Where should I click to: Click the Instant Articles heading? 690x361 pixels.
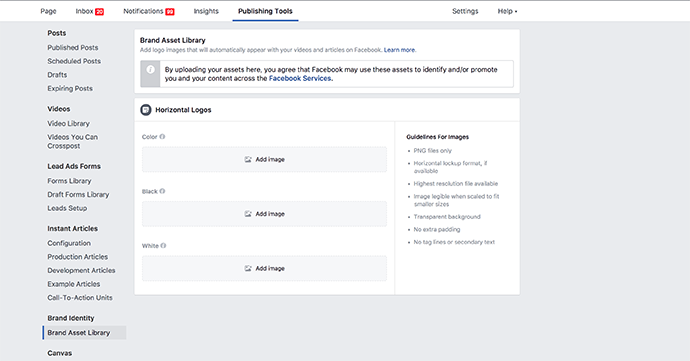(73, 228)
